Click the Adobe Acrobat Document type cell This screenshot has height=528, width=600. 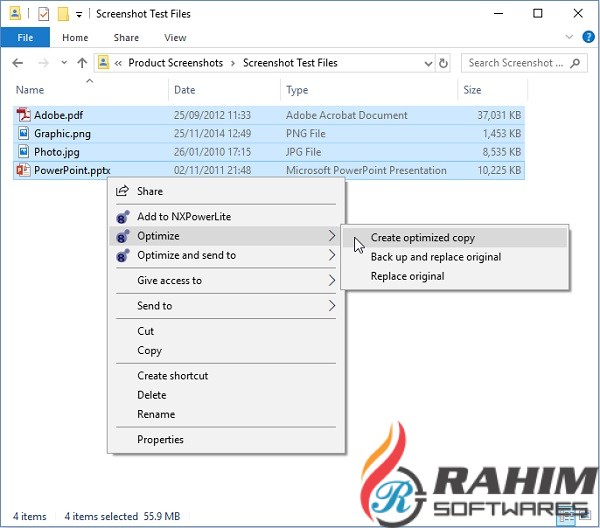click(347, 115)
